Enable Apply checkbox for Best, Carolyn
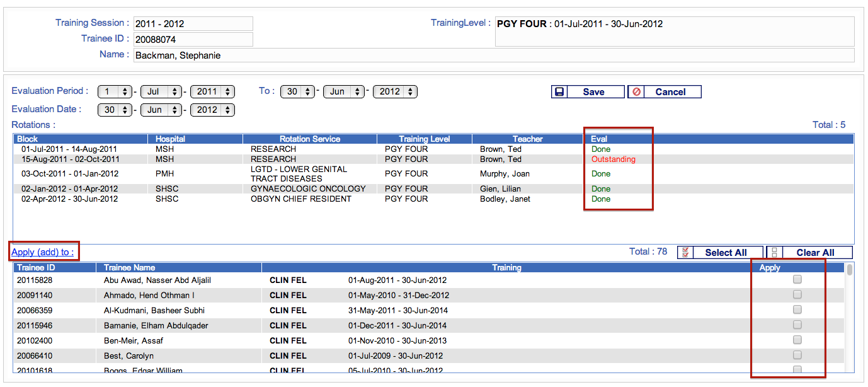The width and height of the screenshot is (868, 387). point(797,355)
